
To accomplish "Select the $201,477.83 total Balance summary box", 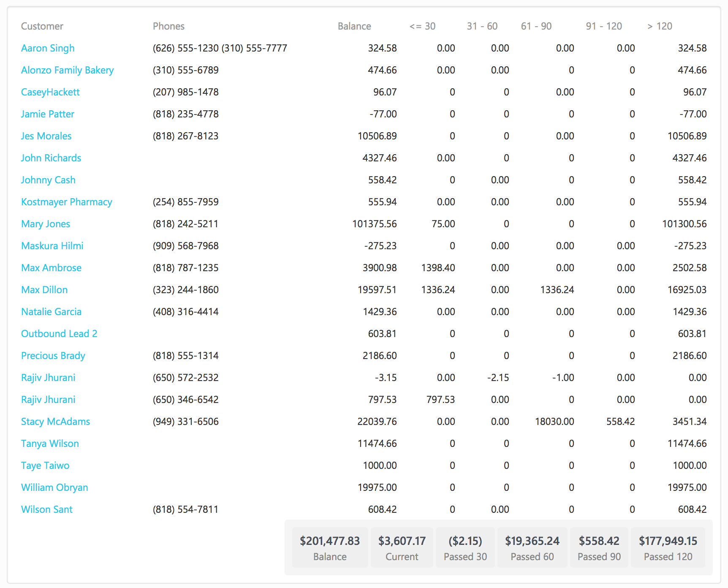I will 330,547.
